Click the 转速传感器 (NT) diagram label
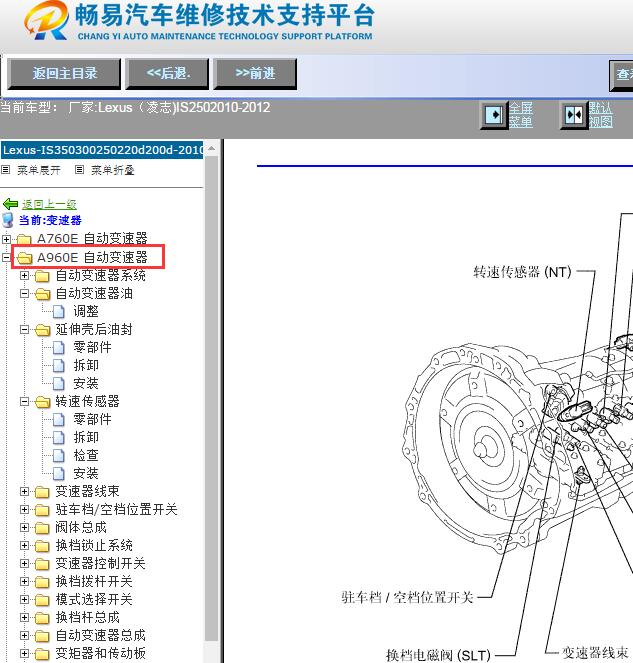633x663 pixels. 522,272
